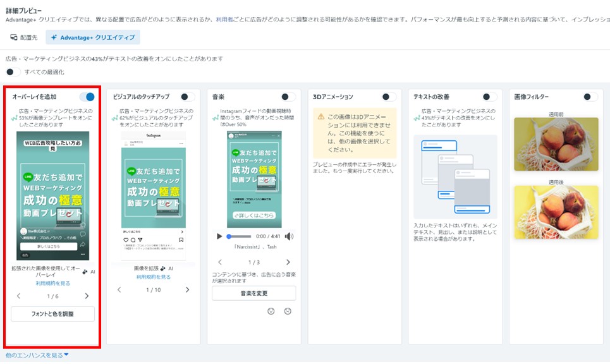Image resolution: width=610 pixels, height=364 pixels.
Task: Click the music playback progress slider
Action: coord(239,236)
